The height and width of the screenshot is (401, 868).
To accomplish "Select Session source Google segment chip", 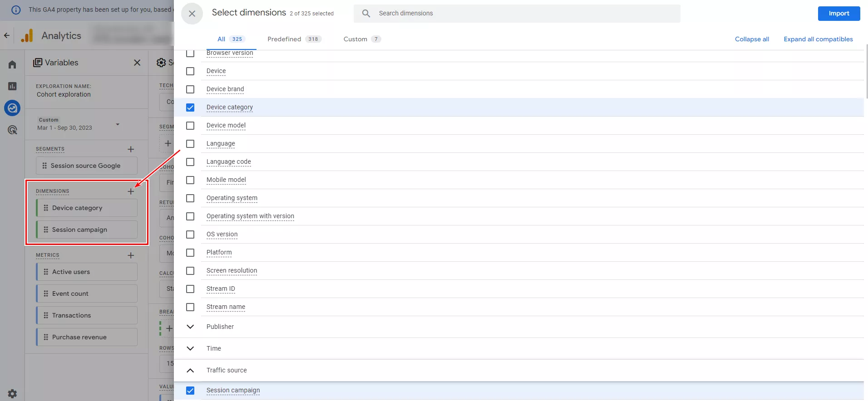I will coord(87,166).
